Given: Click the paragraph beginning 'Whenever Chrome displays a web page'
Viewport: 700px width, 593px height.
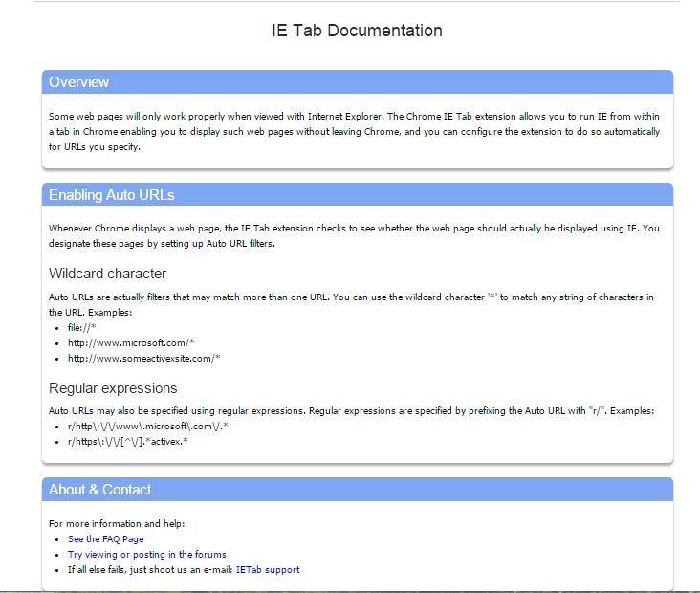Looking at the screenshot, I should pyautogui.click(x=354, y=236).
